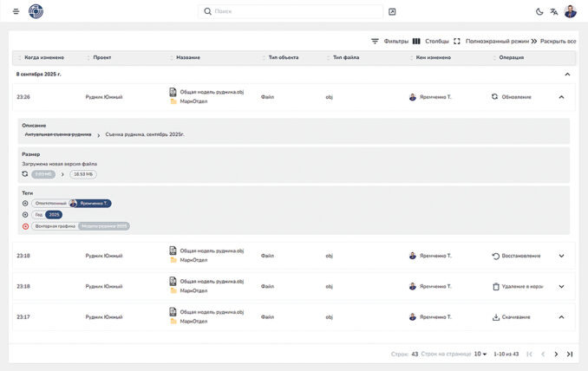Open the rows-per-page dropdown showing 10

coord(480,354)
